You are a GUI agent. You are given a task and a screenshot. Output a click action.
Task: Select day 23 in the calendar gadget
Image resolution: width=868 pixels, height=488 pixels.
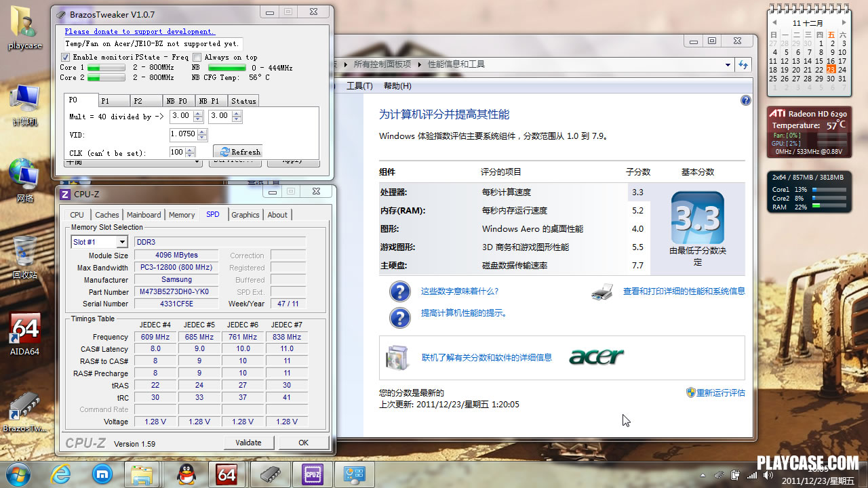point(831,69)
